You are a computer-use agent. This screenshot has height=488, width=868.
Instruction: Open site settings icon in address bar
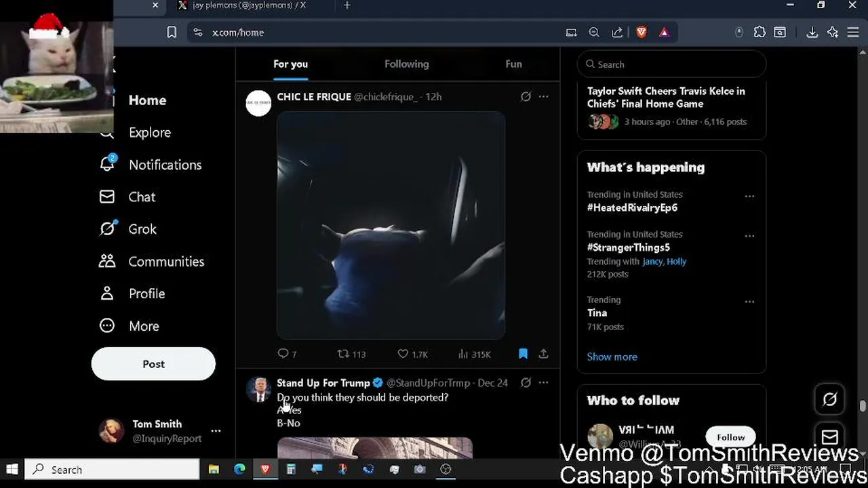[198, 33]
